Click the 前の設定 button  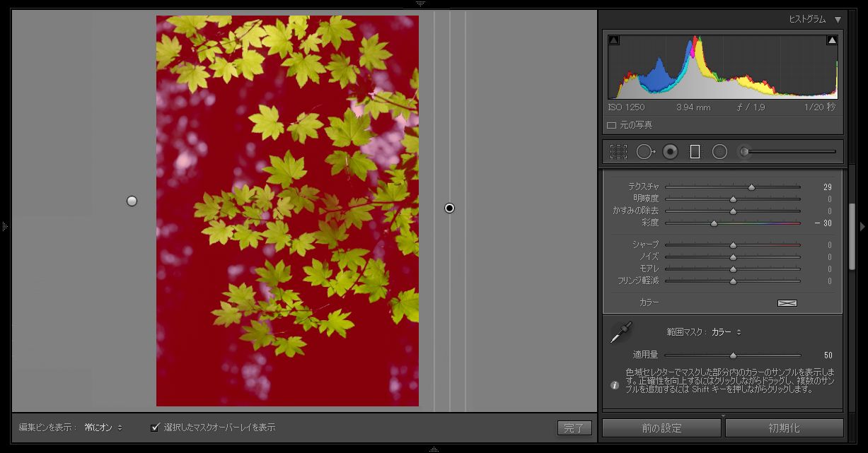click(x=661, y=428)
